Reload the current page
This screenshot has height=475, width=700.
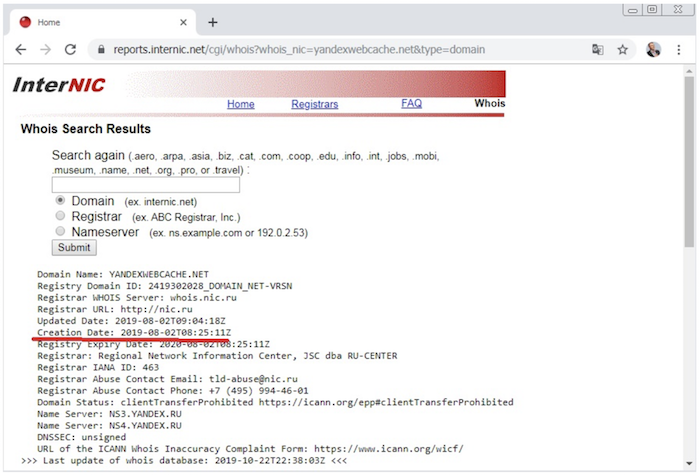(x=71, y=50)
